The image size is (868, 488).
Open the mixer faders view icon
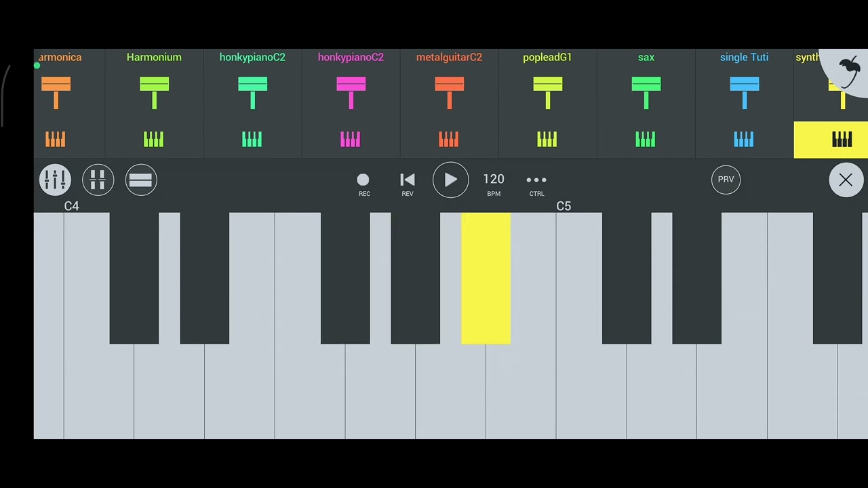tap(55, 180)
